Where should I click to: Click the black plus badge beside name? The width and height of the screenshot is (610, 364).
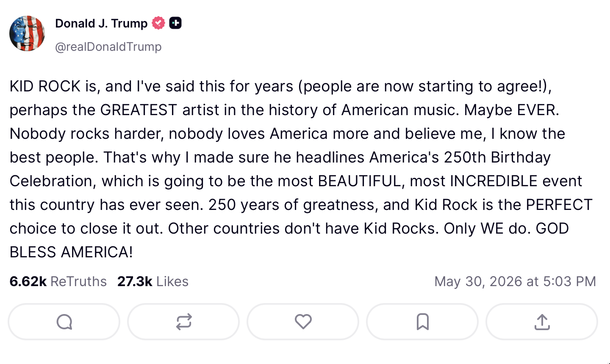coord(175,23)
